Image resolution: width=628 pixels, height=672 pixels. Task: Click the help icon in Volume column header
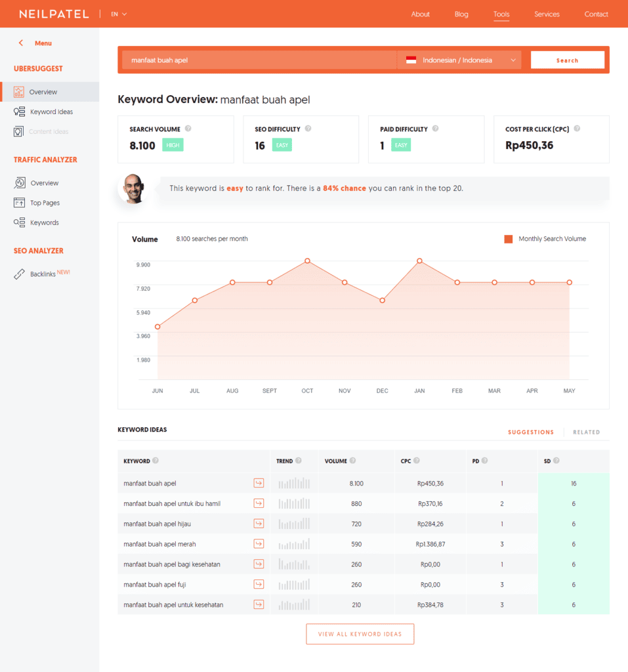[352, 461]
